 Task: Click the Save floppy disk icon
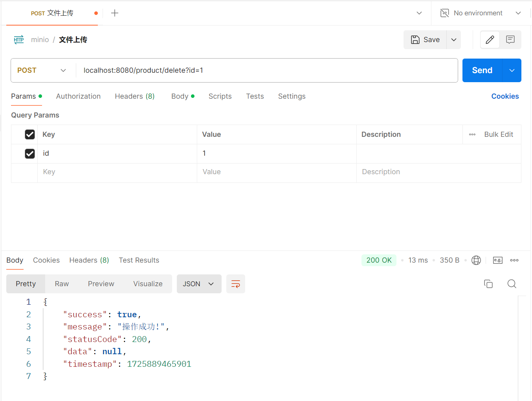[415, 40]
